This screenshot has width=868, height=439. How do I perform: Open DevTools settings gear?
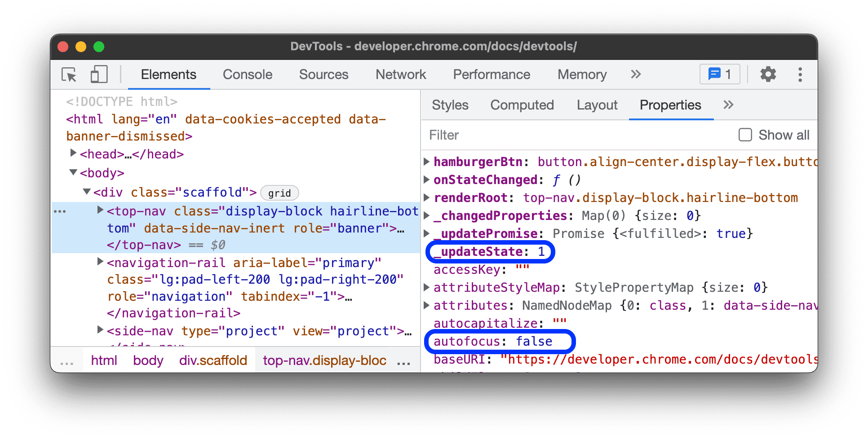(768, 75)
